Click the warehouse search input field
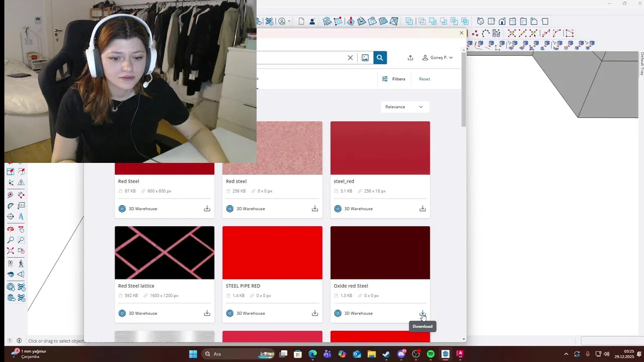This screenshot has height=362, width=644. [x=301, y=58]
